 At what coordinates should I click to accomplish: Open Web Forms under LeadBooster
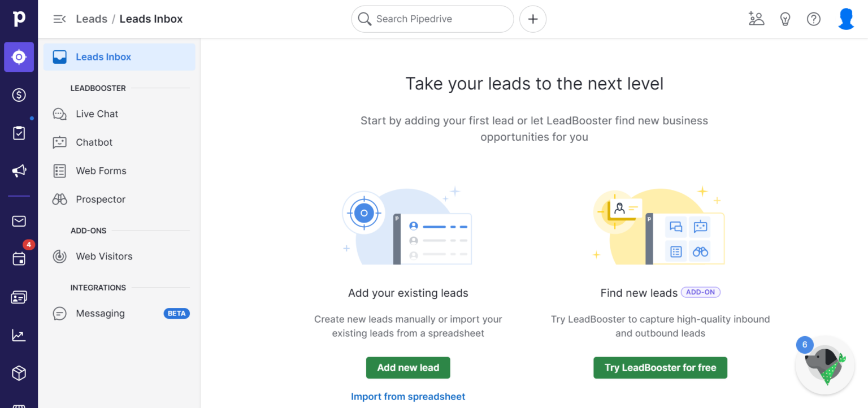(x=102, y=171)
